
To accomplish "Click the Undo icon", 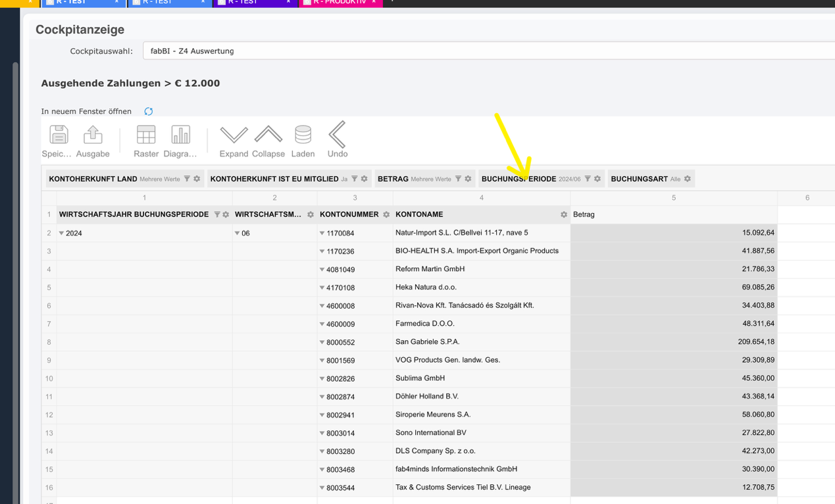I will pyautogui.click(x=337, y=136).
